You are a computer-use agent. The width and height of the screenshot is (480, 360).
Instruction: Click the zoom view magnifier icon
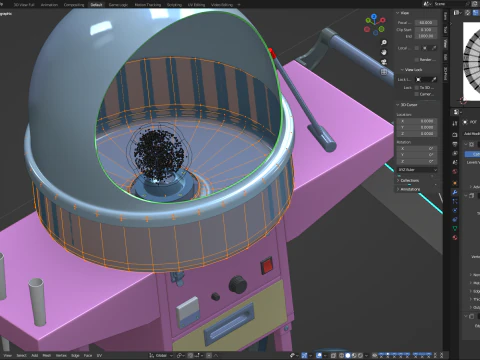pos(384,42)
